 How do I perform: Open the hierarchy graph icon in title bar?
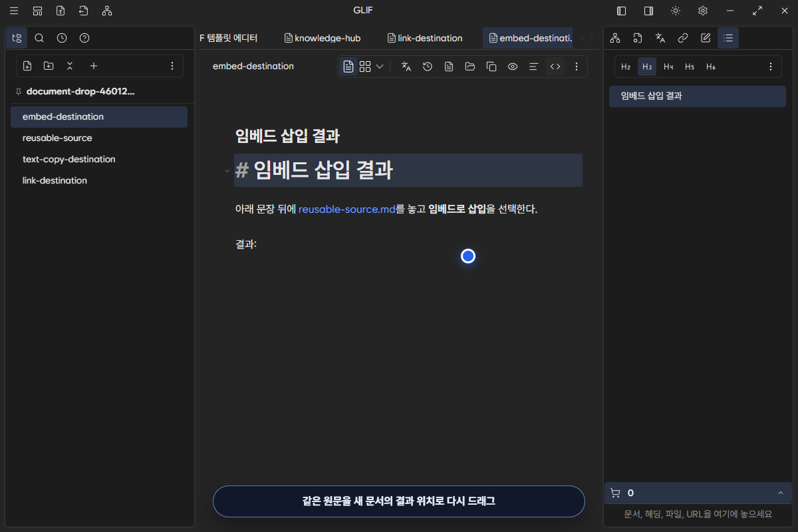pyautogui.click(x=107, y=11)
